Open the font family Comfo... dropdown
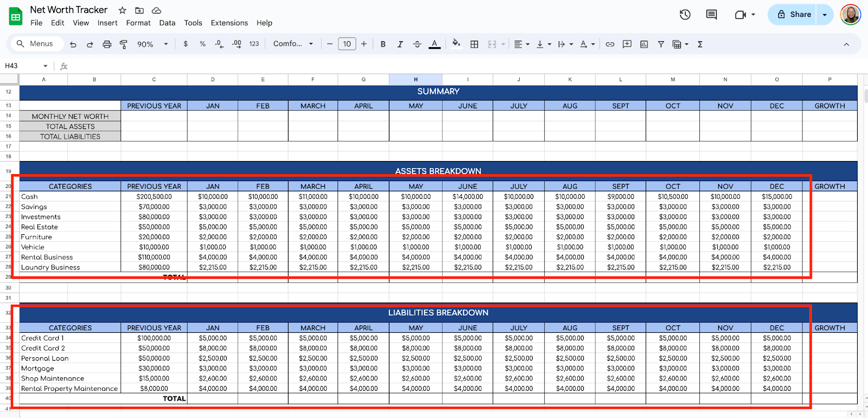 (x=293, y=44)
